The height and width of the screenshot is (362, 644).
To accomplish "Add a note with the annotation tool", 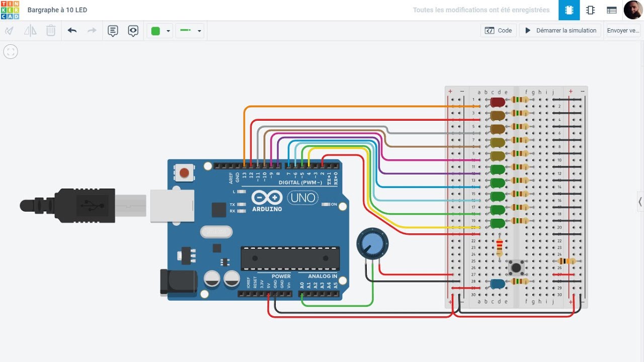I will [113, 31].
